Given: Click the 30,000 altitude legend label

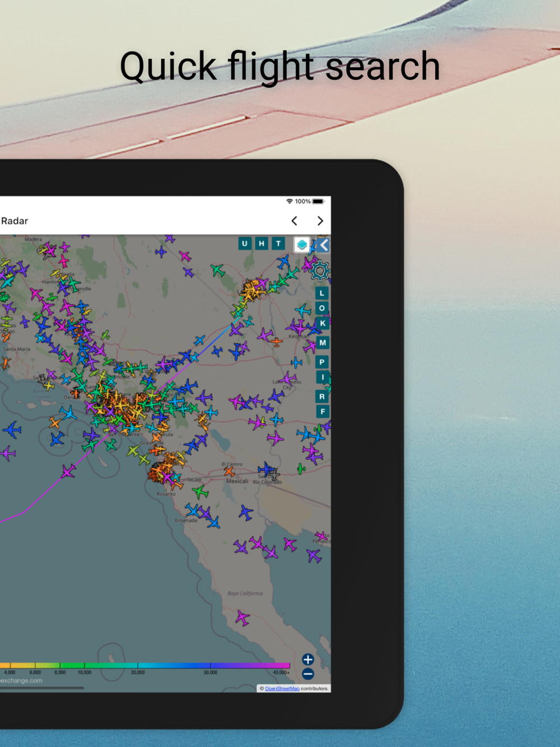Looking at the screenshot, I should point(211,672).
